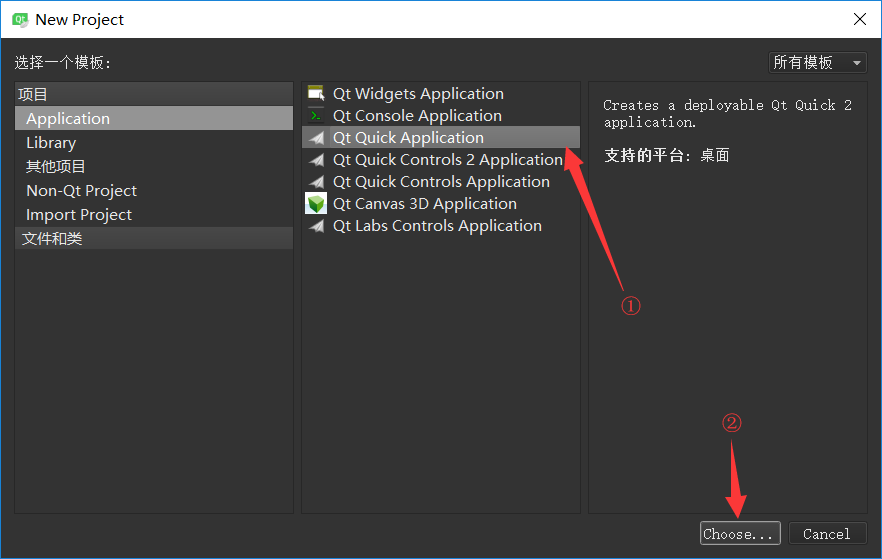Click the Qt Quick Application paper-plane icon
This screenshot has width=882, height=559.
317,138
